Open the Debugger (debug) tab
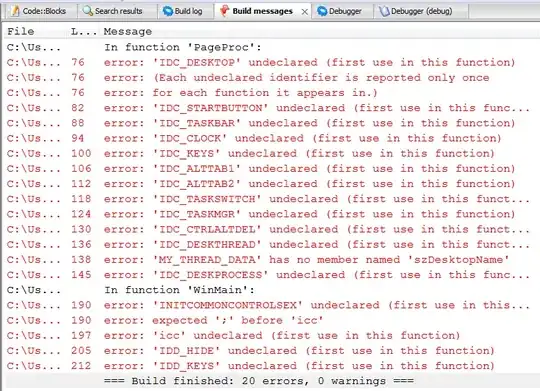The image size is (540, 391). click(421, 11)
